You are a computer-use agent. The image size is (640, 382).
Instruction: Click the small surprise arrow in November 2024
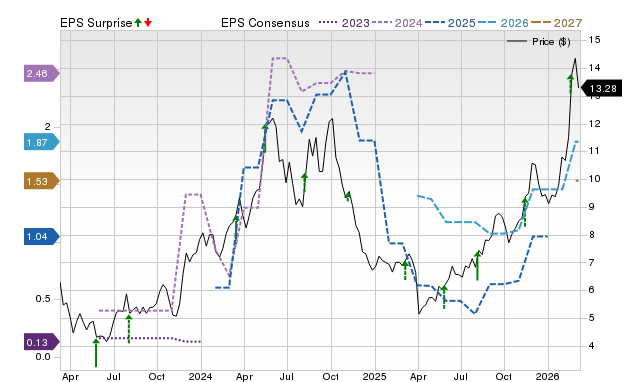point(348,197)
